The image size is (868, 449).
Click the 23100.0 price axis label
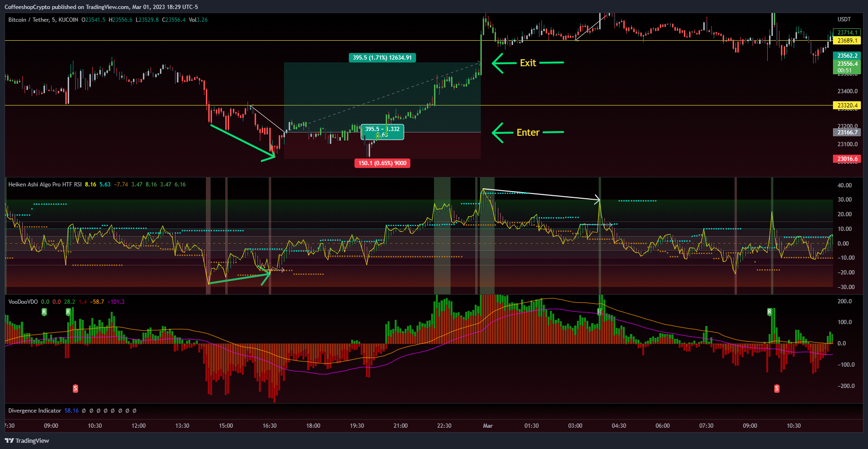(x=847, y=144)
